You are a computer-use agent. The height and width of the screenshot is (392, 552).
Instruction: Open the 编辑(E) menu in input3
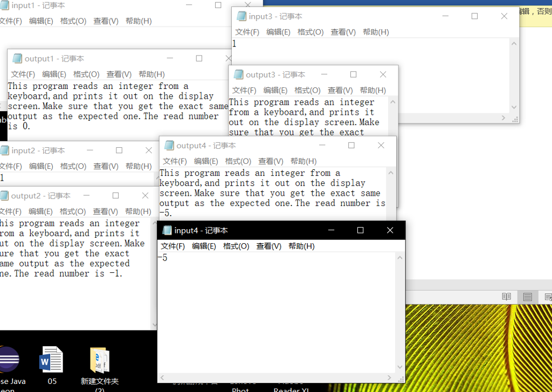click(279, 32)
